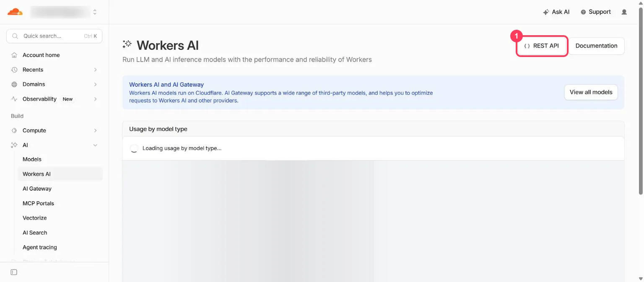The height and width of the screenshot is (282, 644).
Task: Open the Documentation button
Action: [596, 46]
